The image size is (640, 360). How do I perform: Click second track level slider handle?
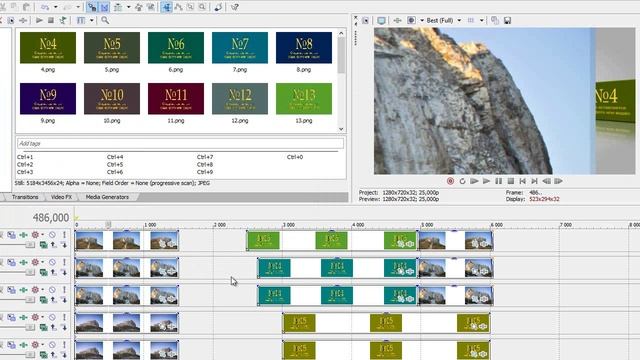[x=30, y=272]
